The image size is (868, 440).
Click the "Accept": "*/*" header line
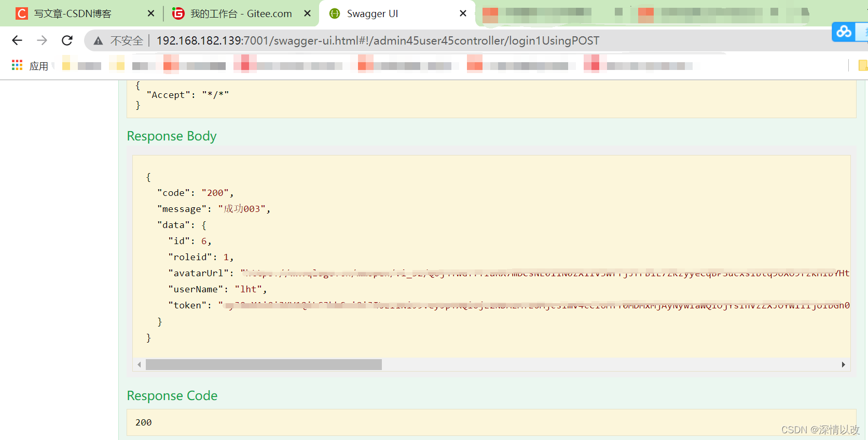(187, 95)
